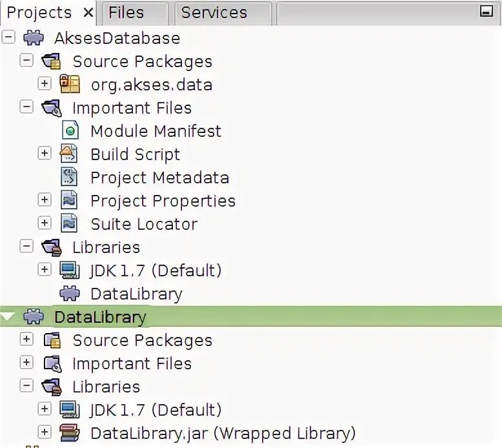Collapse the AksesDatabase Important Files folder
Viewport: 502px width, 448px height.
point(26,107)
